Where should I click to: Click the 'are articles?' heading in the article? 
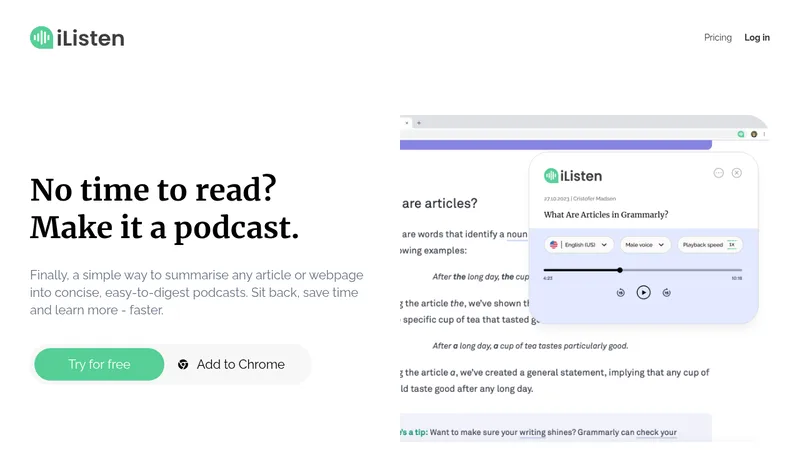coord(440,204)
